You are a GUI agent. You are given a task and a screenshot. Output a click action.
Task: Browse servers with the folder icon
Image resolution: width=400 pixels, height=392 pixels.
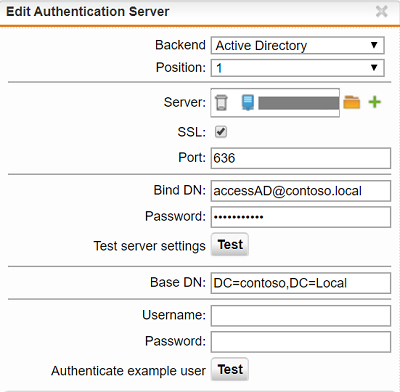352,102
